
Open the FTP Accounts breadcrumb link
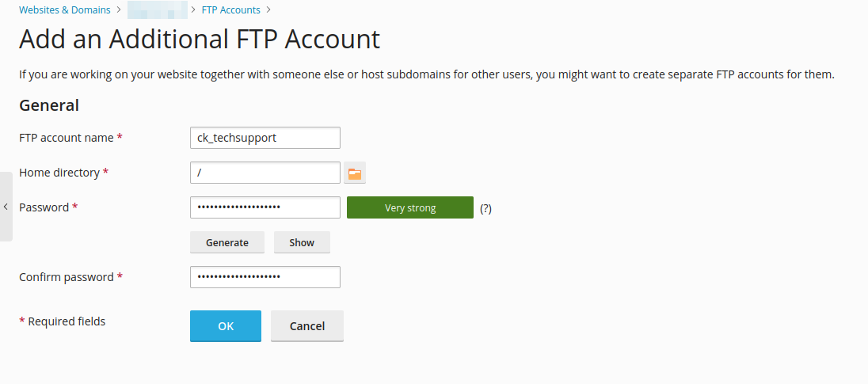coord(231,10)
